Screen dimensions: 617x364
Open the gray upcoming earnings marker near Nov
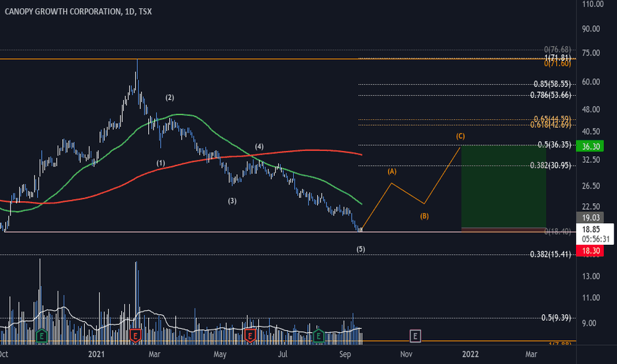point(415,336)
